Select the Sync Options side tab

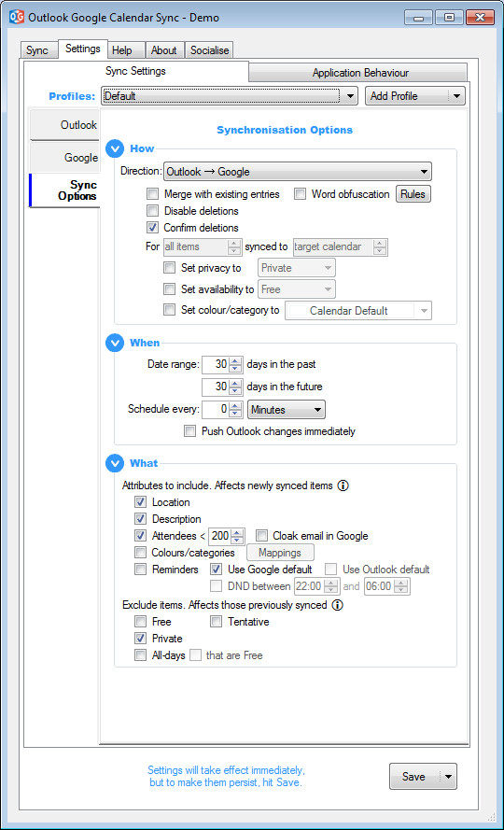64,190
